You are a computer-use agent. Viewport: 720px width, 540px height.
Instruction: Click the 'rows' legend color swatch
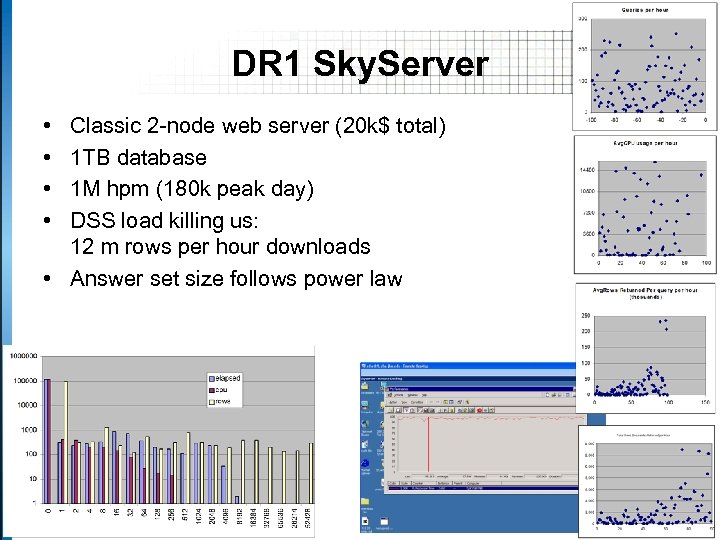(212, 402)
